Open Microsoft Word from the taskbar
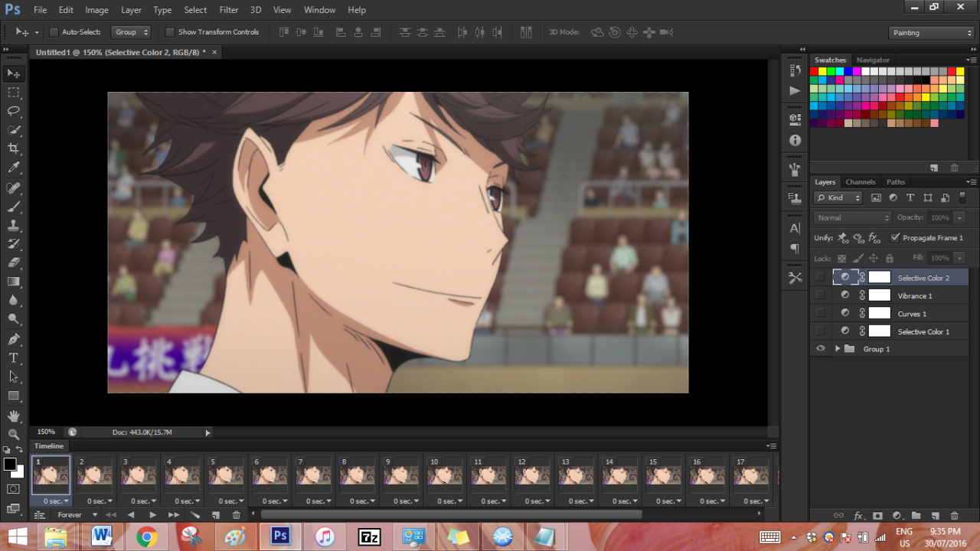This screenshot has width=980, height=551. point(102,537)
